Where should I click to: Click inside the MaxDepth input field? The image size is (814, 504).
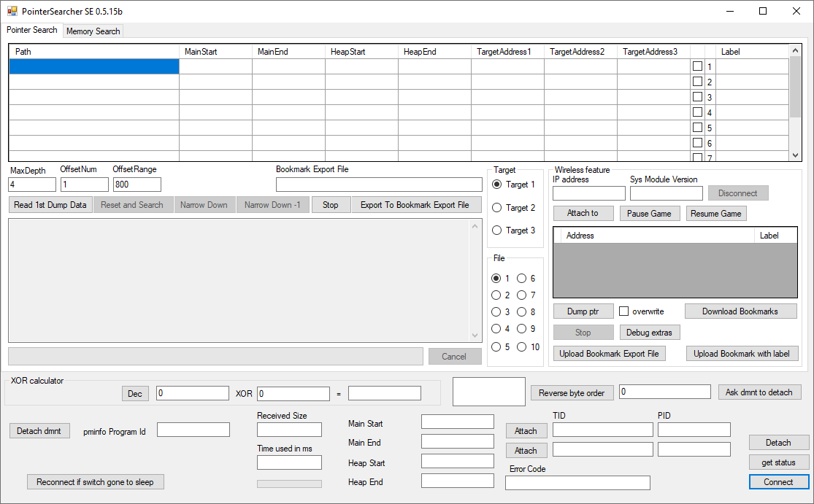click(31, 184)
